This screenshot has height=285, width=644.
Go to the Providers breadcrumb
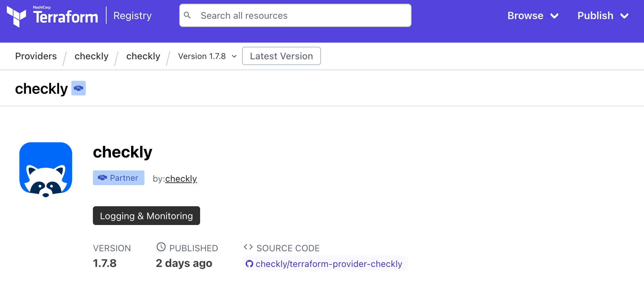tap(36, 56)
